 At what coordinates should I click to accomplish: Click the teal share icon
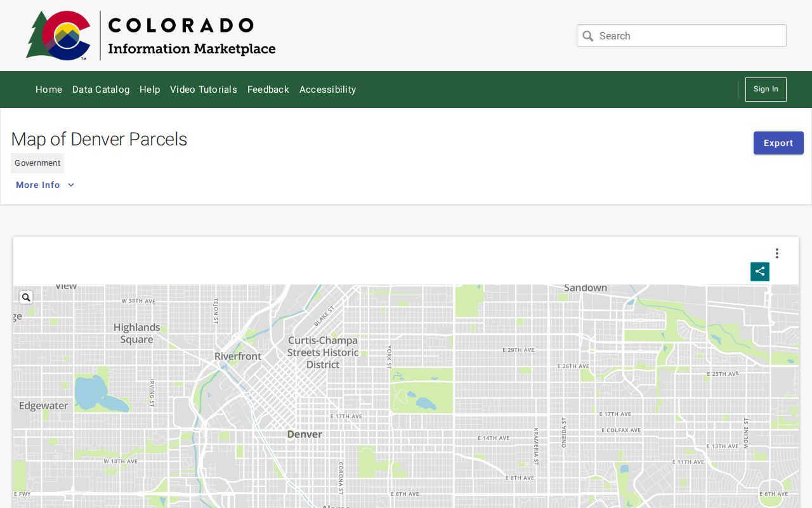(760, 272)
